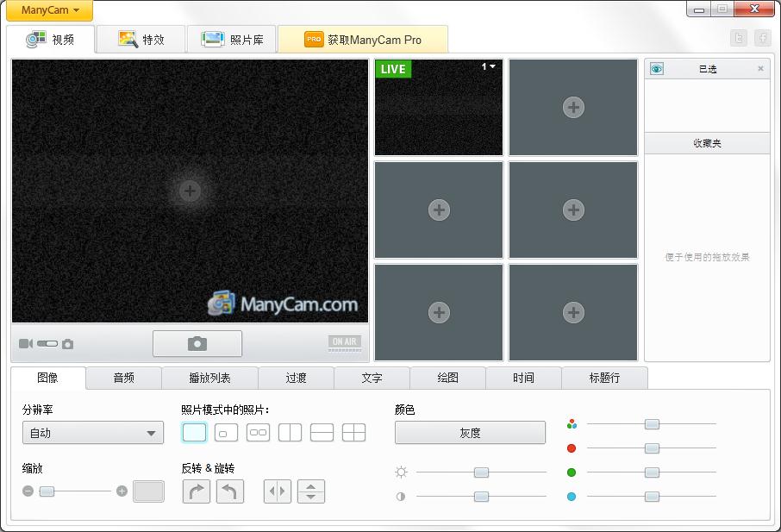
Task: Select the four-quadrant picture-in-picture layout
Action: click(x=353, y=433)
